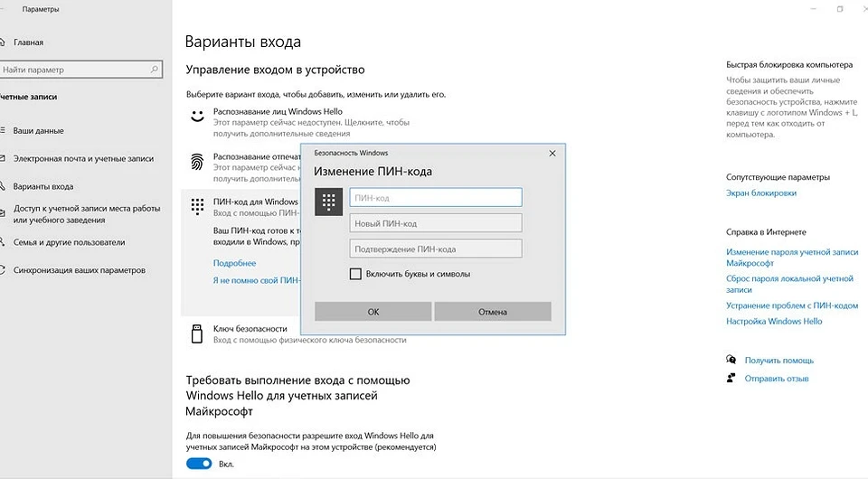Click the Получить помощь help icon
This screenshot has width=868, height=479.
click(x=731, y=360)
